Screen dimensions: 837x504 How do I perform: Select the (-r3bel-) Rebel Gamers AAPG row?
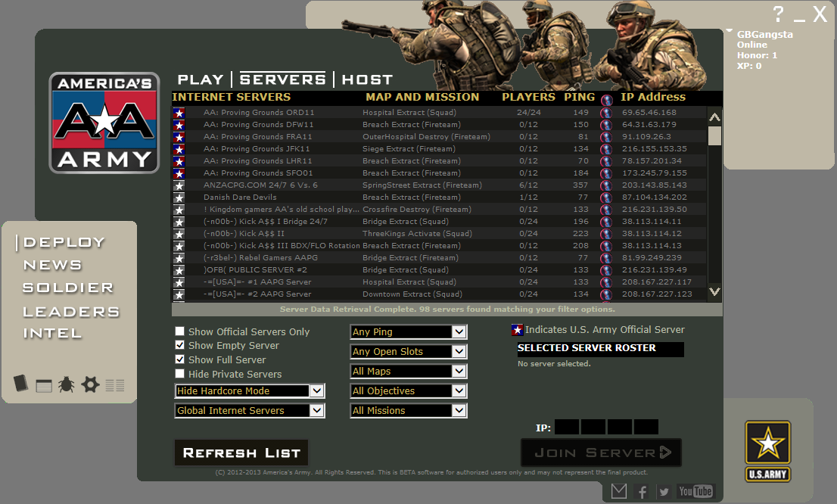(440, 258)
